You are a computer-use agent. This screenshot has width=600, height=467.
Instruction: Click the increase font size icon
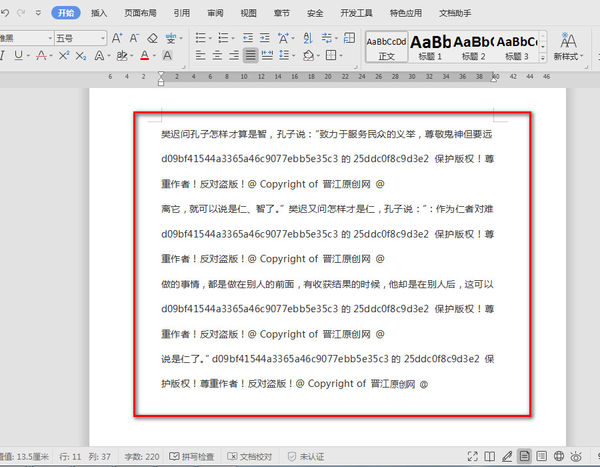(x=117, y=38)
